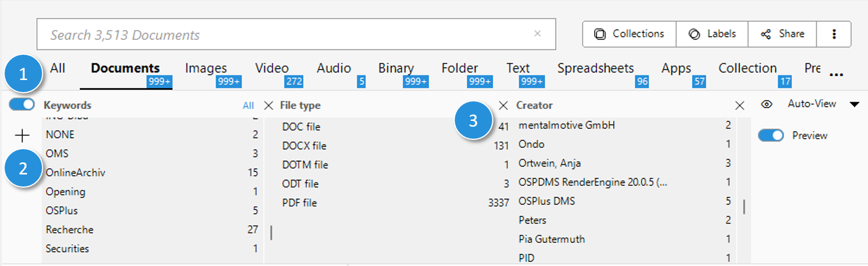This screenshot has height=266, width=868.
Task: Click the Creator list scrollbar
Action: point(744,207)
